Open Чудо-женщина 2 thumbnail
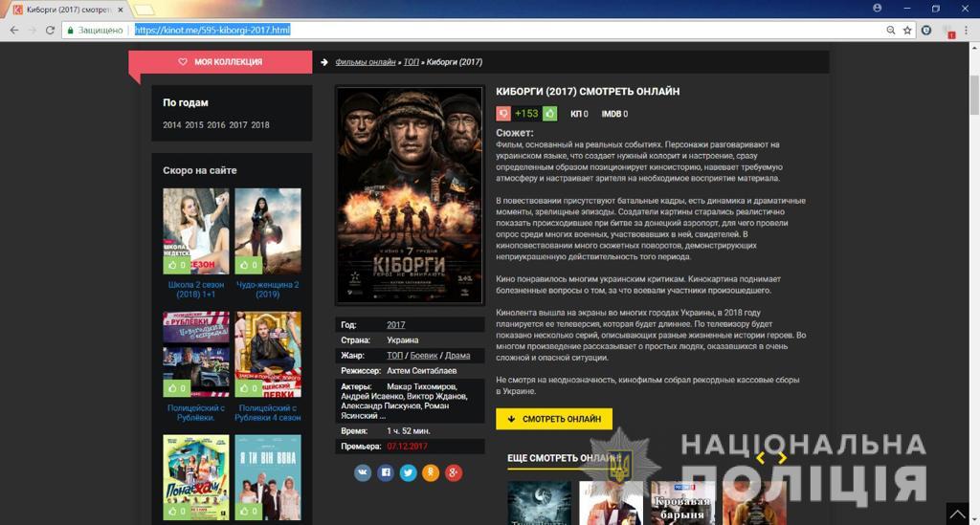980x525 pixels. click(268, 231)
